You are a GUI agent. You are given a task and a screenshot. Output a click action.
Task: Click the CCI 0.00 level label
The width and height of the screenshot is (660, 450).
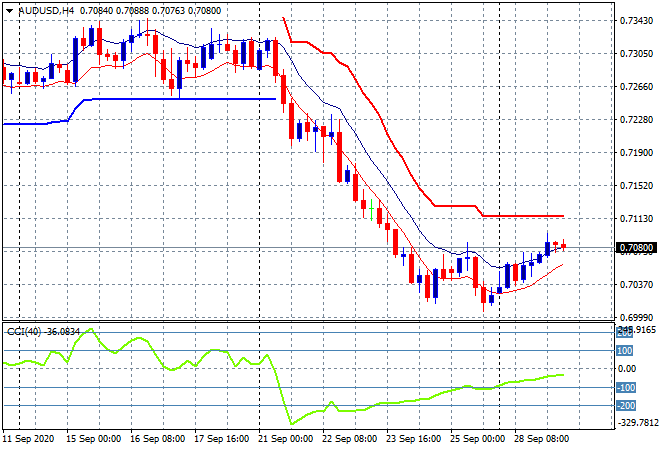pos(625,369)
